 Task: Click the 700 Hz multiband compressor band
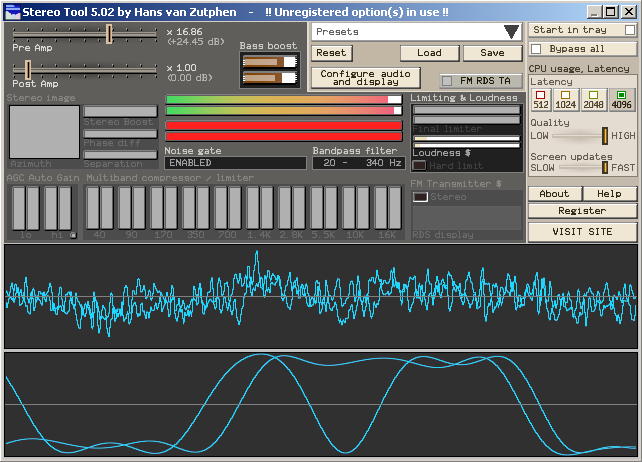(x=228, y=208)
